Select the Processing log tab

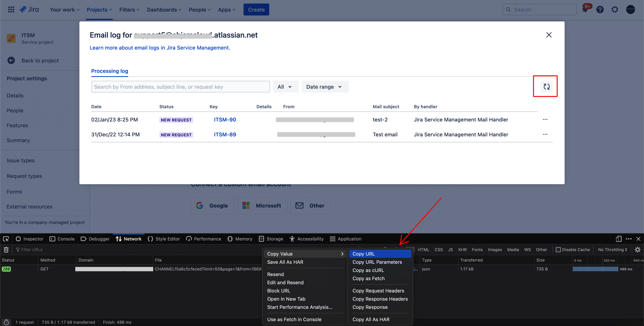[110, 71]
